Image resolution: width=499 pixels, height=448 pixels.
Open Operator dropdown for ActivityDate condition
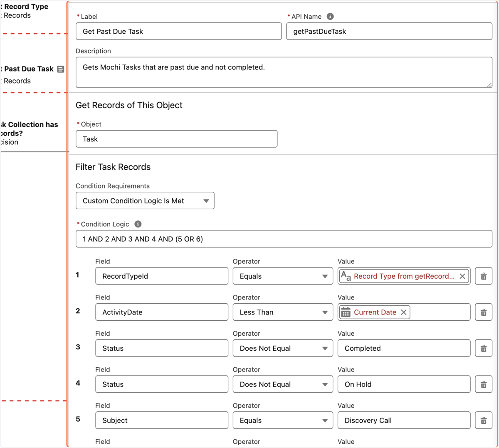coord(283,312)
